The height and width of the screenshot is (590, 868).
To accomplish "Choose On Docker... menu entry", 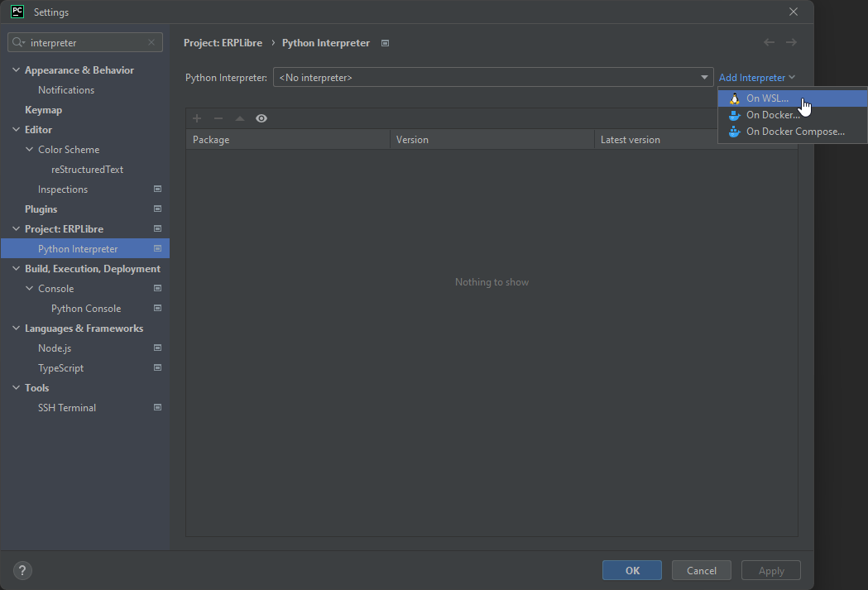I will 793,115.
